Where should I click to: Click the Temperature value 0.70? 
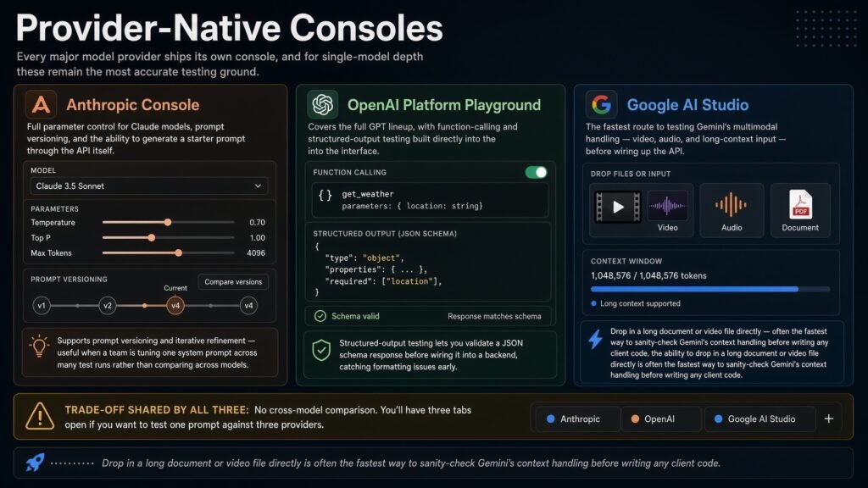click(257, 223)
